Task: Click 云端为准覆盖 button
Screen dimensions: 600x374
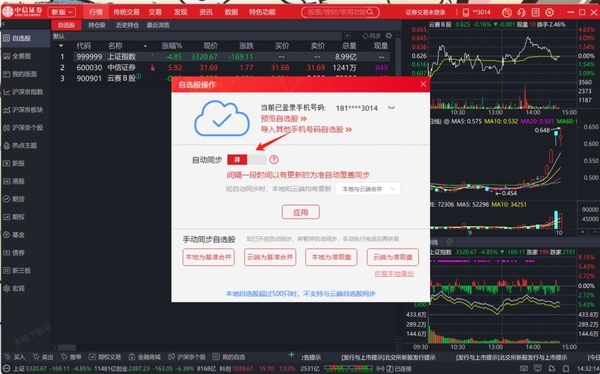Action: (x=393, y=257)
